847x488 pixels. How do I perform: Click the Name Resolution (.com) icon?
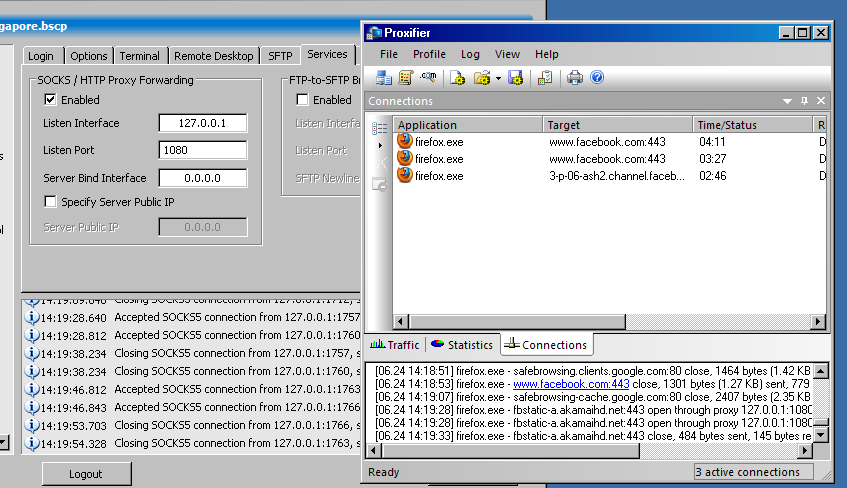(428, 78)
